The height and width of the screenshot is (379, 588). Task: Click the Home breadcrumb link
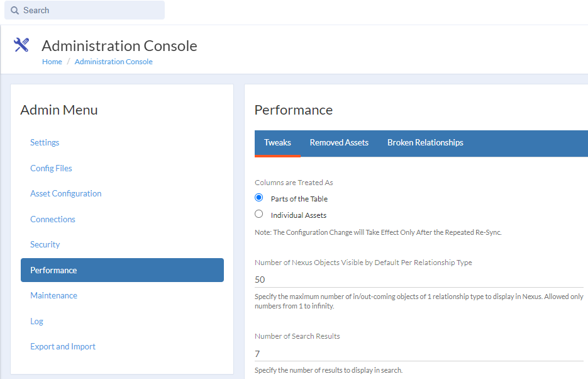52,62
